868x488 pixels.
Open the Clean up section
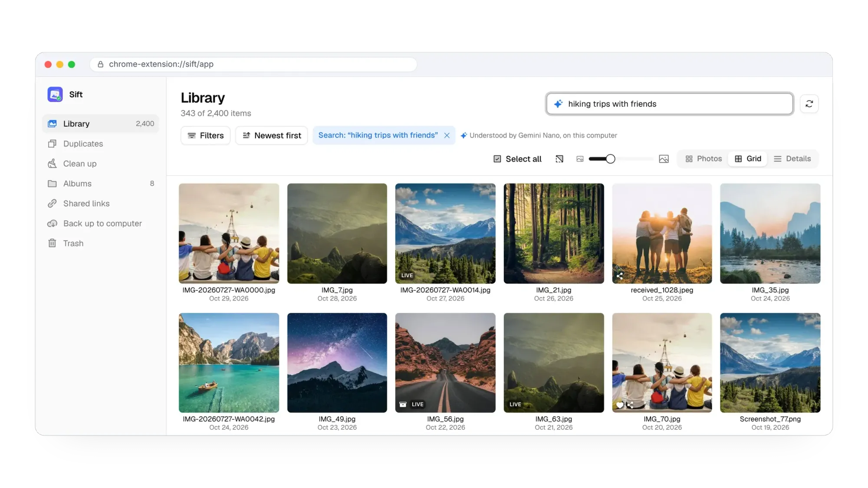click(101, 164)
